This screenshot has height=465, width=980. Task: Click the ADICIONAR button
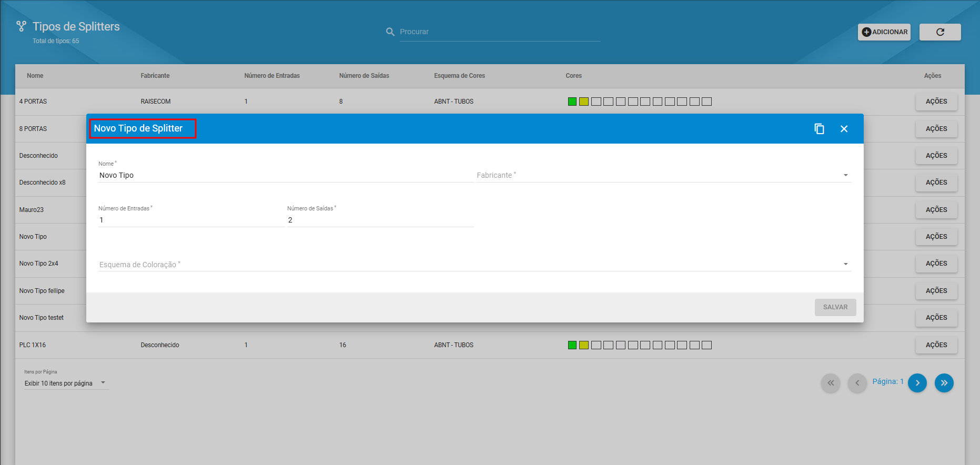tap(884, 32)
